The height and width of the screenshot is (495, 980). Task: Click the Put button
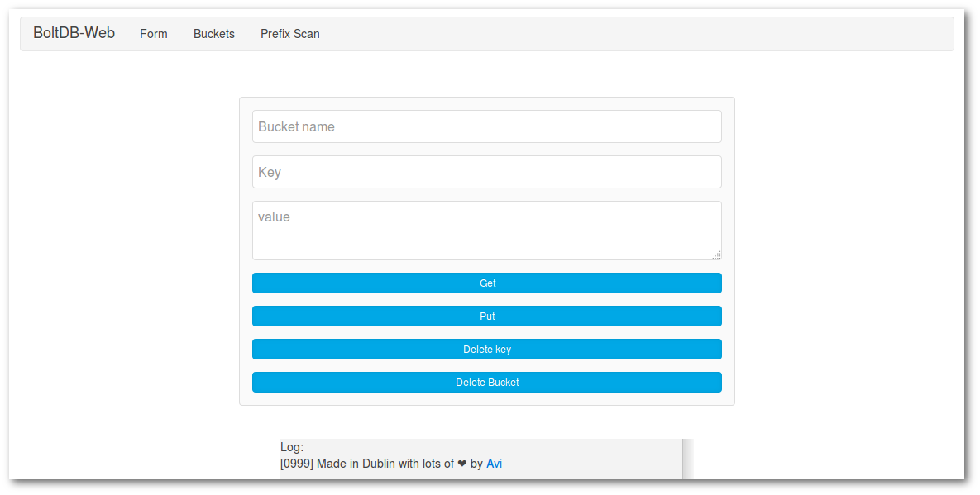tap(487, 316)
